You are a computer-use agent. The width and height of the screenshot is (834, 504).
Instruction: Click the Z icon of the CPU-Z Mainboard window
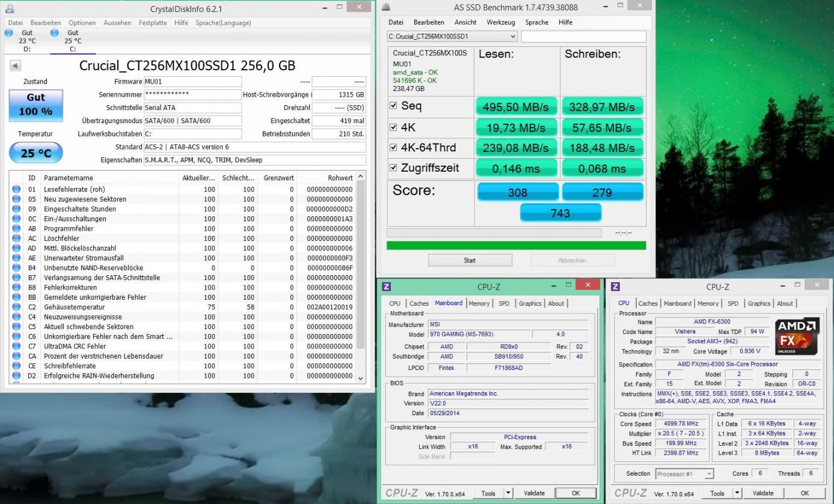(x=386, y=287)
